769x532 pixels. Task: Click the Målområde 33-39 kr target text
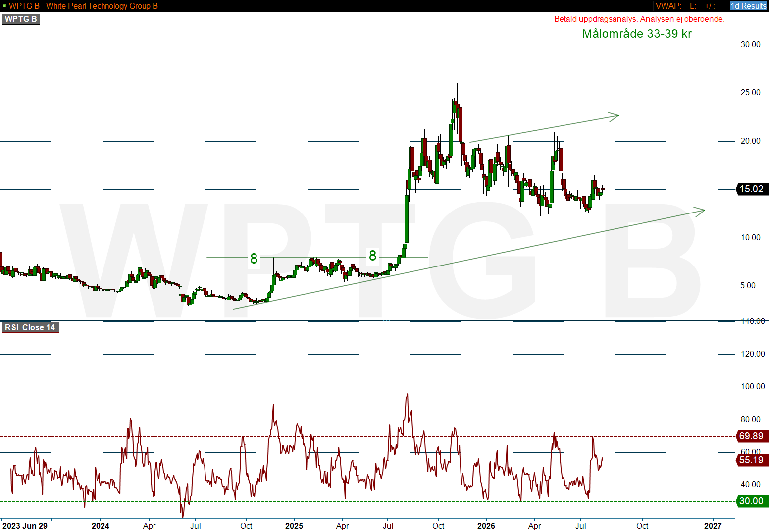click(x=637, y=34)
